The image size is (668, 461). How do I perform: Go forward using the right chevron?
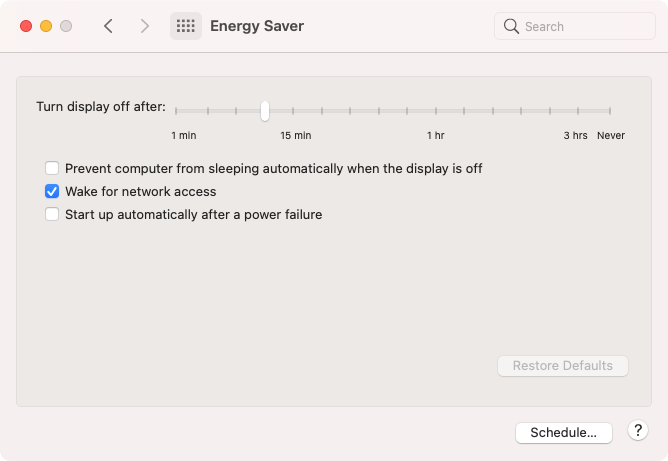tap(145, 26)
